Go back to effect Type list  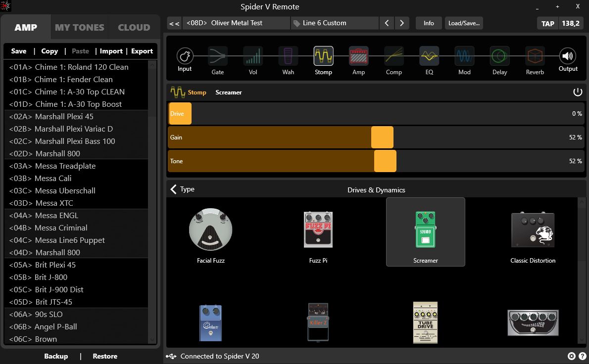click(x=182, y=189)
